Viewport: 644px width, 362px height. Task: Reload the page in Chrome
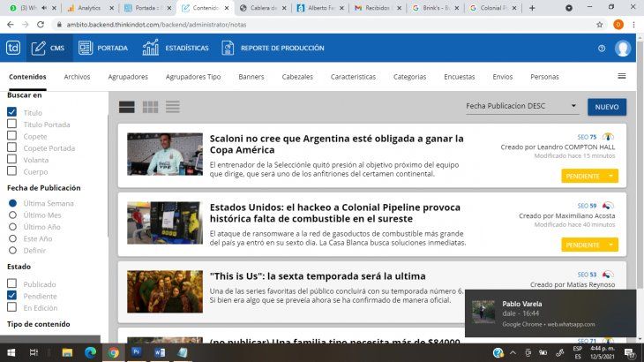41,25
